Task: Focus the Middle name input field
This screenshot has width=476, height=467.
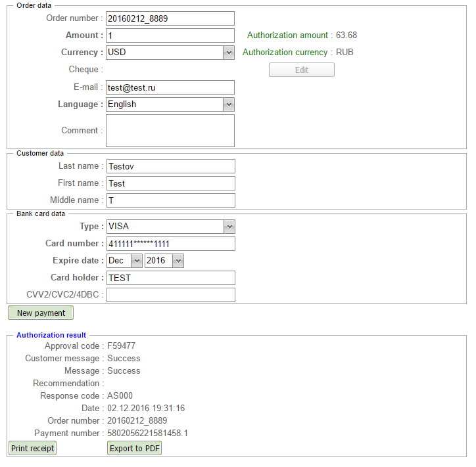Action: [170, 200]
